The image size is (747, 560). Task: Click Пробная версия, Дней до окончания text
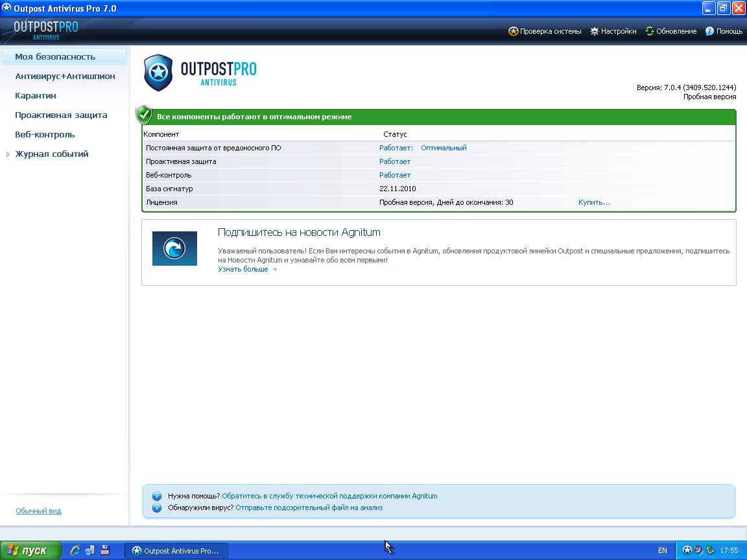point(446,202)
